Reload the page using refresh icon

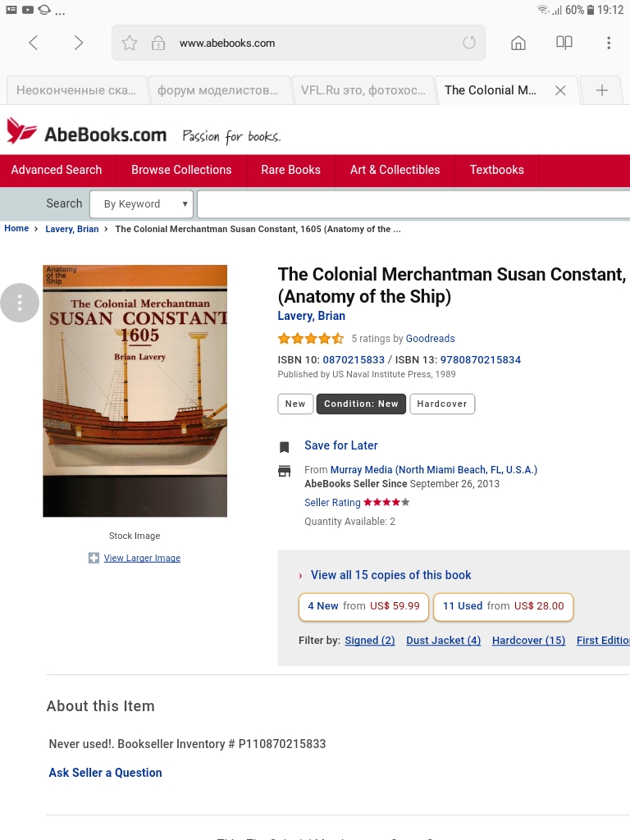469,43
